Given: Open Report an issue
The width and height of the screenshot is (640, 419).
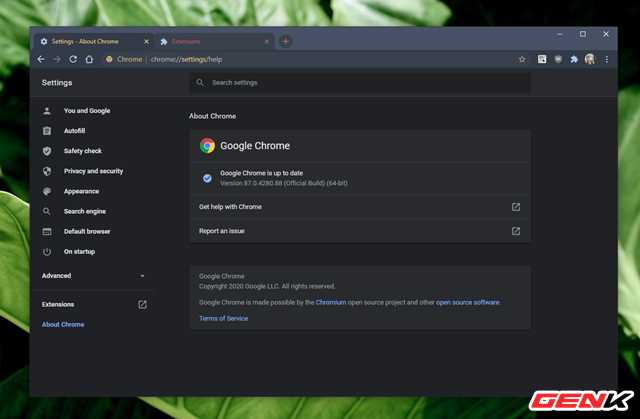Looking at the screenshot, I should click(x=360, y=231).
